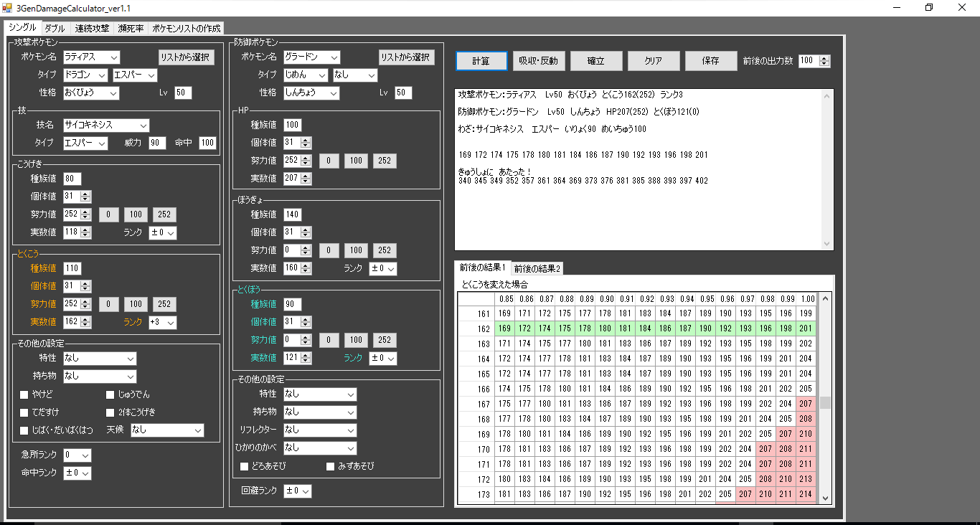
Task: Open the ダブル battle tab
Action: (54, 28)
